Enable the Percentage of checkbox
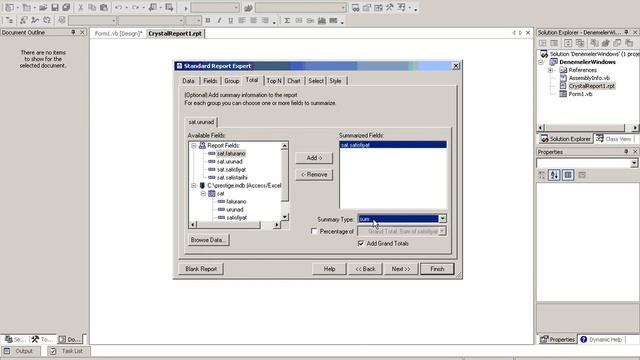The width and height of the screenshot is (640, 360). 314,231
